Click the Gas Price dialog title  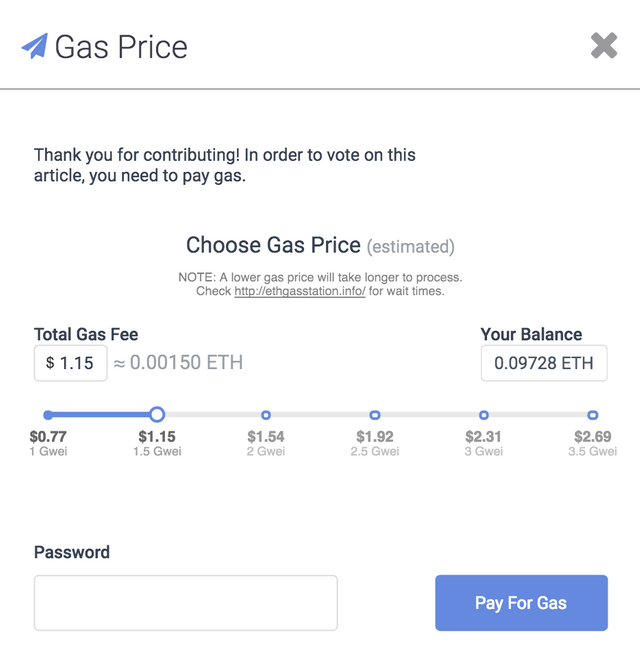(121, 46)
